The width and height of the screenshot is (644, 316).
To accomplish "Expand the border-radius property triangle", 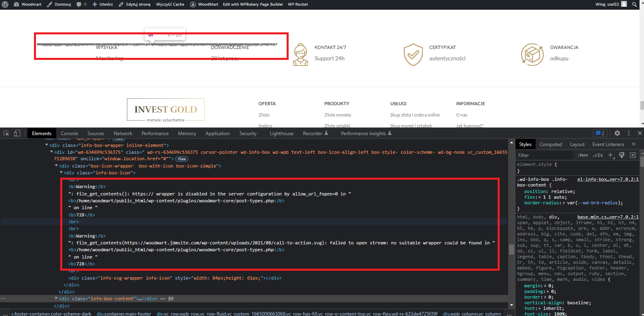I will (x=564, y=203).
